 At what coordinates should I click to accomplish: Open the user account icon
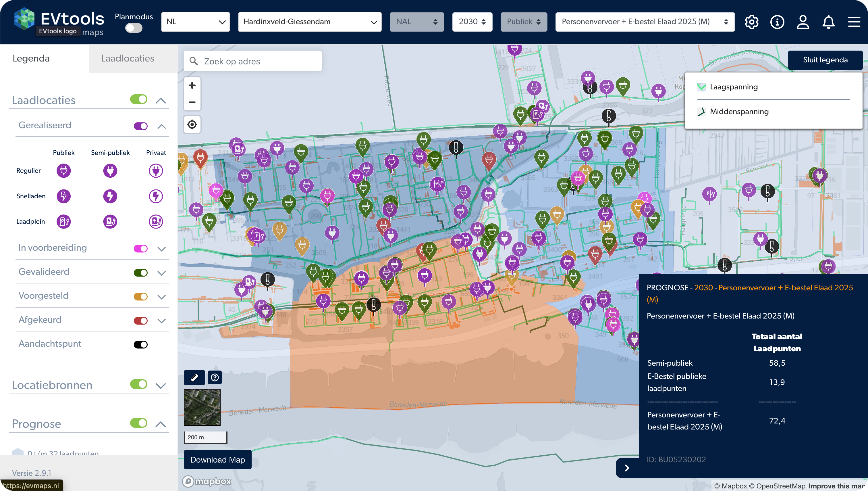pyautogui.click(x=803, y=22)
